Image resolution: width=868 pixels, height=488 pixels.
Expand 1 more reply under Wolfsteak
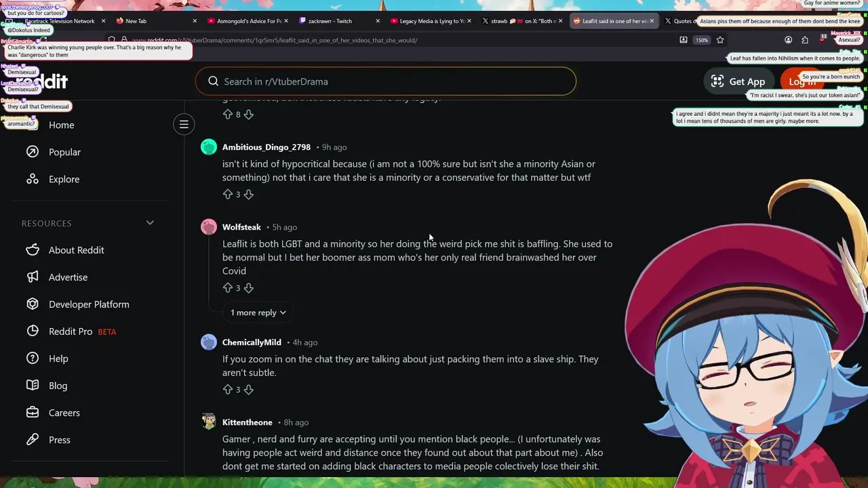pyautogui.click(x=258, y=312)
